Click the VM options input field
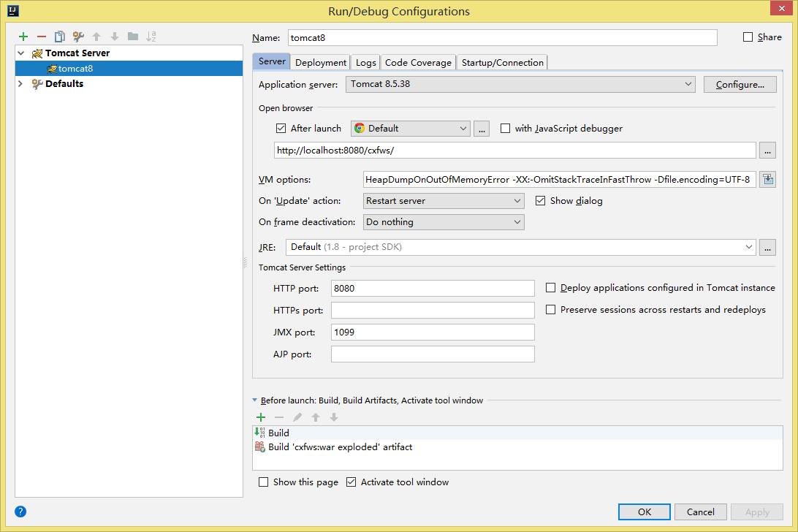Screen dimensions: 798x532 [x=560, y=179]
